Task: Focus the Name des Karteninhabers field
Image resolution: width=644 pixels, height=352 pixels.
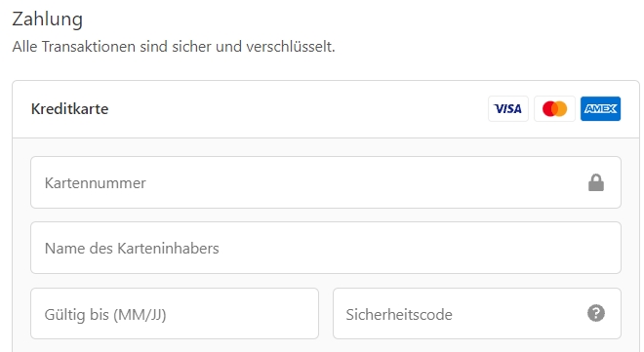Action: click(x=326, y=248)
